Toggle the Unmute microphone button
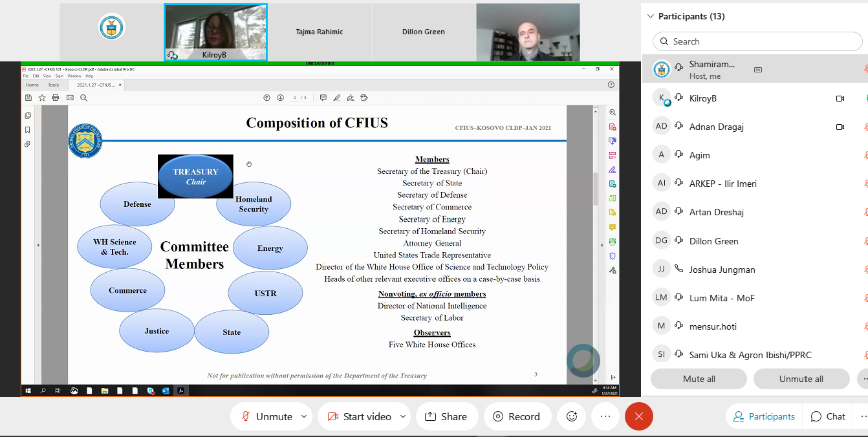The width and height of the screenshot is (868, 437). click(x=266, y=417)
